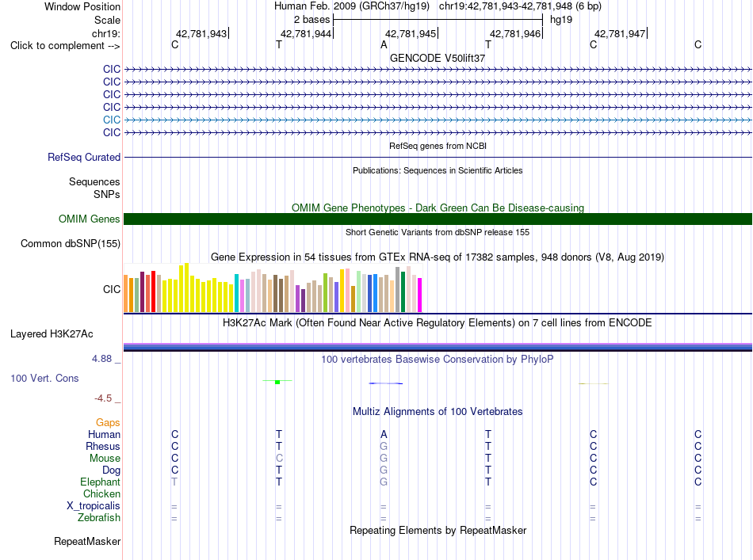The width and height of the screenshot is (753, 560).
Task: Click the H3K27Ac Mark track title
Action: (438, 322)
